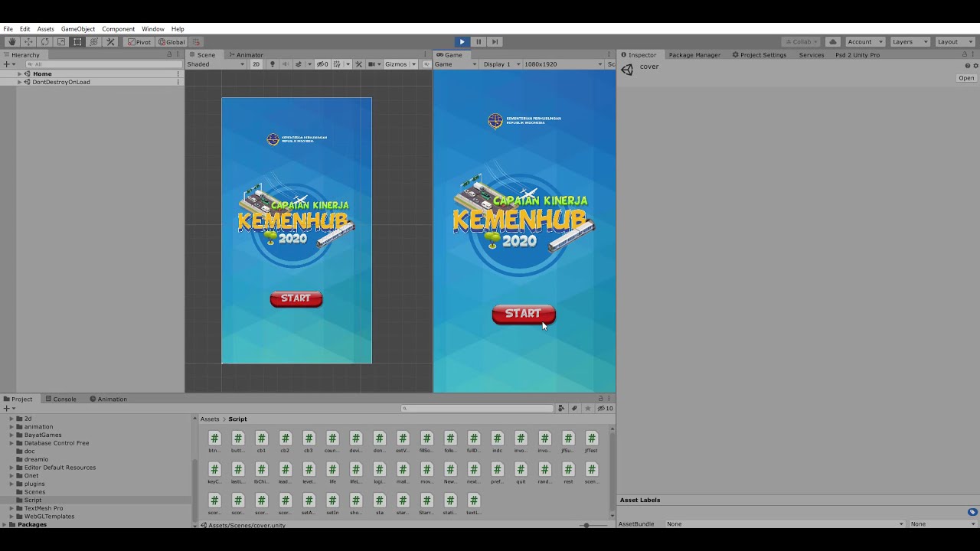Viewport: 980px width, 551px height.
Task: Open the Layout dropdown
Action: click(x=954, y=42)
